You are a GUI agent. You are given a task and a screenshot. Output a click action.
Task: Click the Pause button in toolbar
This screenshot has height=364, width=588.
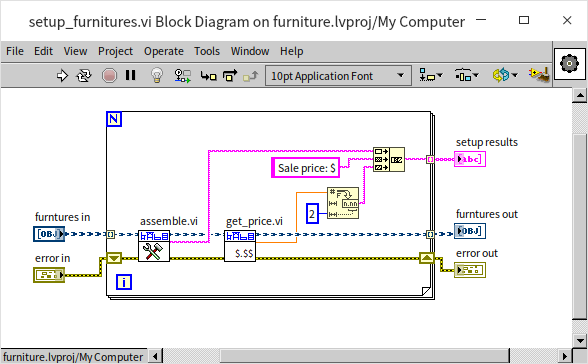pos(130,75)
